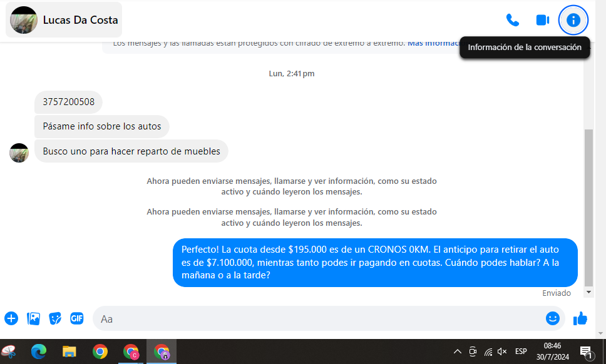Click the message input field
This screenshot has width=606, height=364.
click(313, 319)
